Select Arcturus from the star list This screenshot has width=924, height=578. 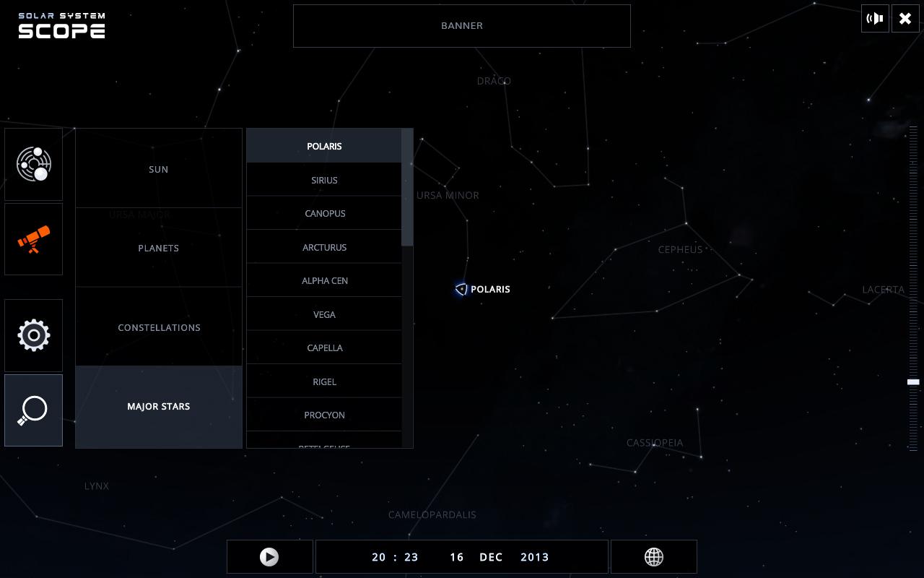pos(324,247)
